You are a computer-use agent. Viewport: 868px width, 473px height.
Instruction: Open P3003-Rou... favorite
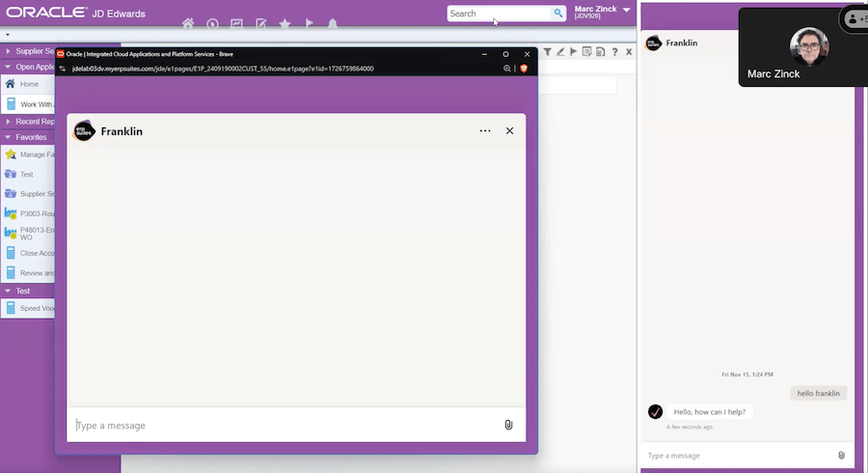pos(29,213)
